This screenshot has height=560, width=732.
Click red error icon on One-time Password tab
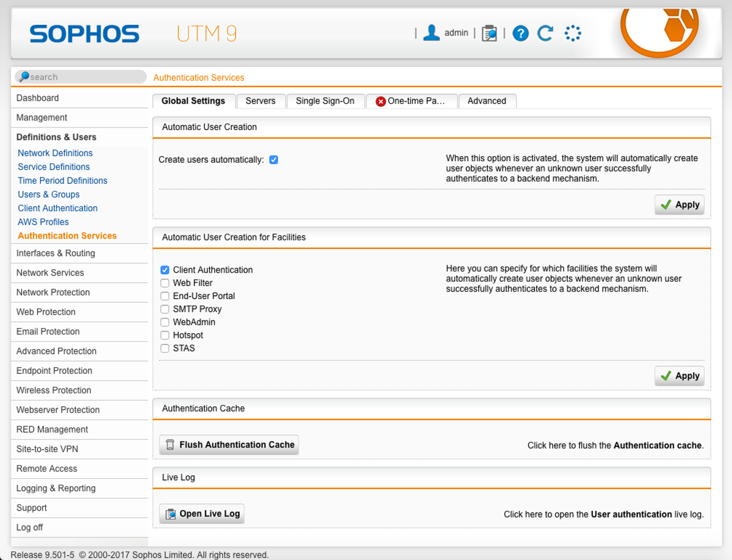click(381, 101)
